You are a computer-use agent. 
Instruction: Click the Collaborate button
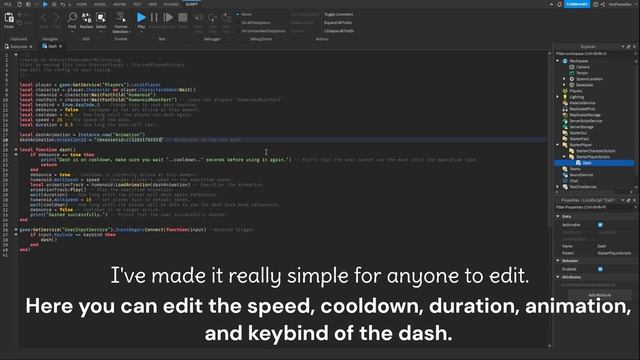tap(577, 4)
